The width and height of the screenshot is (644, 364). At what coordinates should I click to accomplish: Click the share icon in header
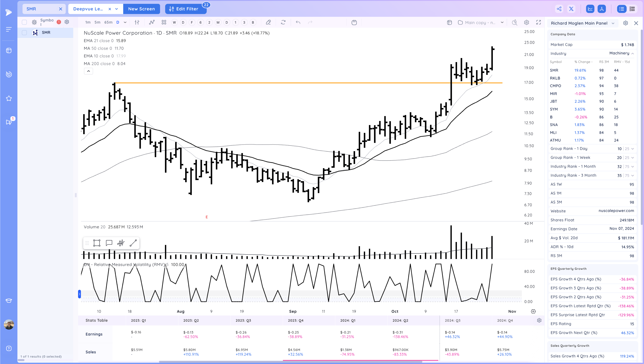click(x=559, y=9)
